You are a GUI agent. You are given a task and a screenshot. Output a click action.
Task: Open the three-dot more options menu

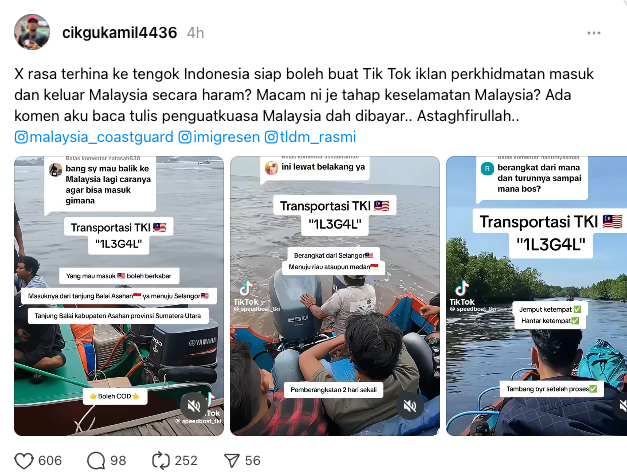pos(594,33)
